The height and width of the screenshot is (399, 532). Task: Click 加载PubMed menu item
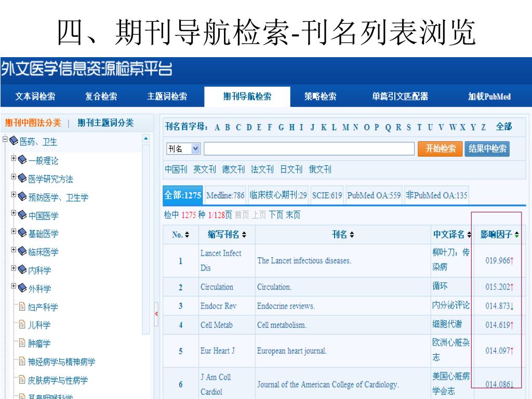coord(489,96)
